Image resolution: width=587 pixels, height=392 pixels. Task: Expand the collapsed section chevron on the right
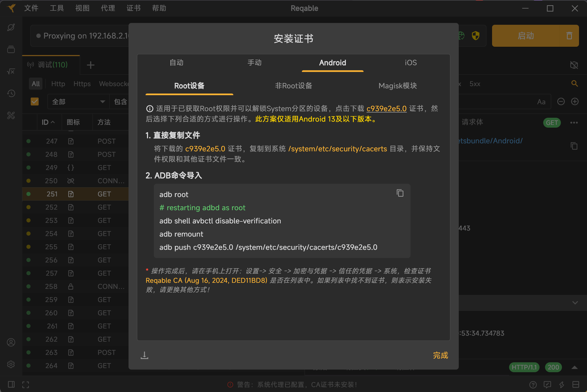[x=575, y=303]
